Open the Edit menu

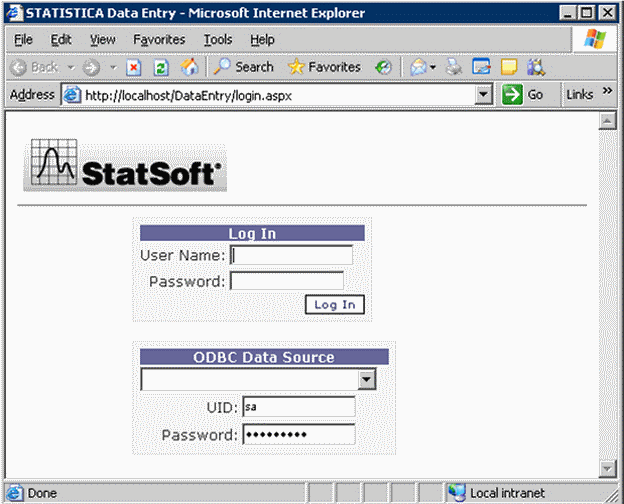tap(61, 40)
